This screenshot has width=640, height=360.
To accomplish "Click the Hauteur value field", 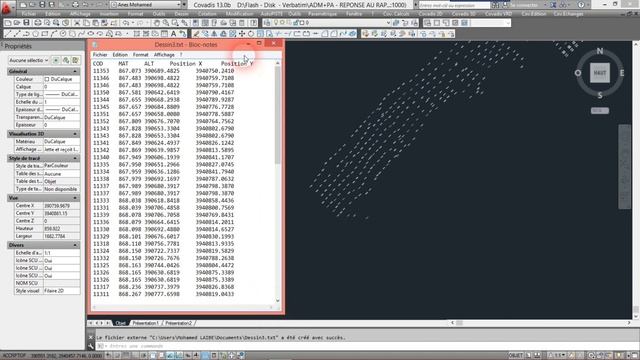I will (x=61, y=229).
